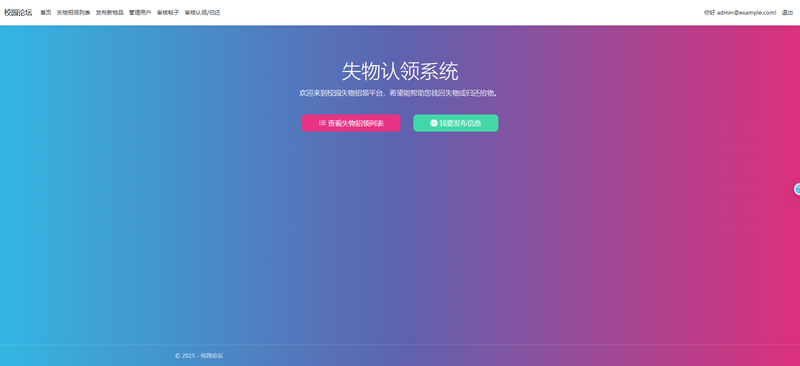Go to 失物招领列表 in the top navbar

pos(73,13)
